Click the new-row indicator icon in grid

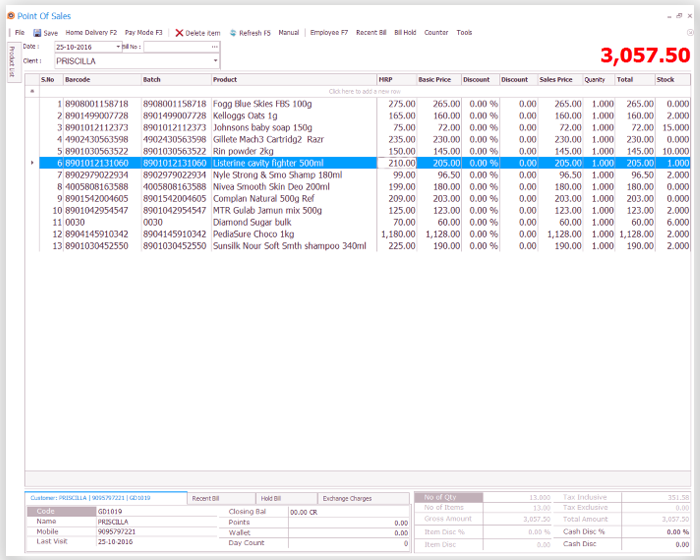[32, 92]
